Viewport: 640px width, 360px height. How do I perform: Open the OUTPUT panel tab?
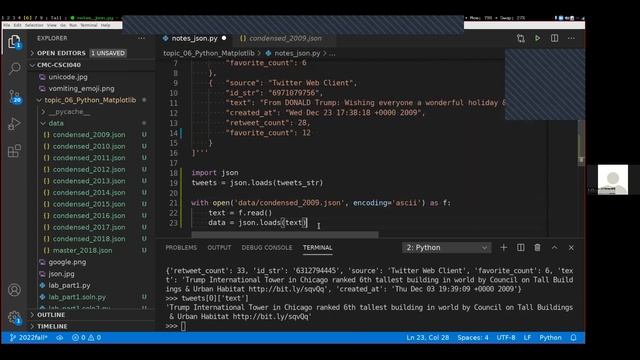click(x=219, y=247)
